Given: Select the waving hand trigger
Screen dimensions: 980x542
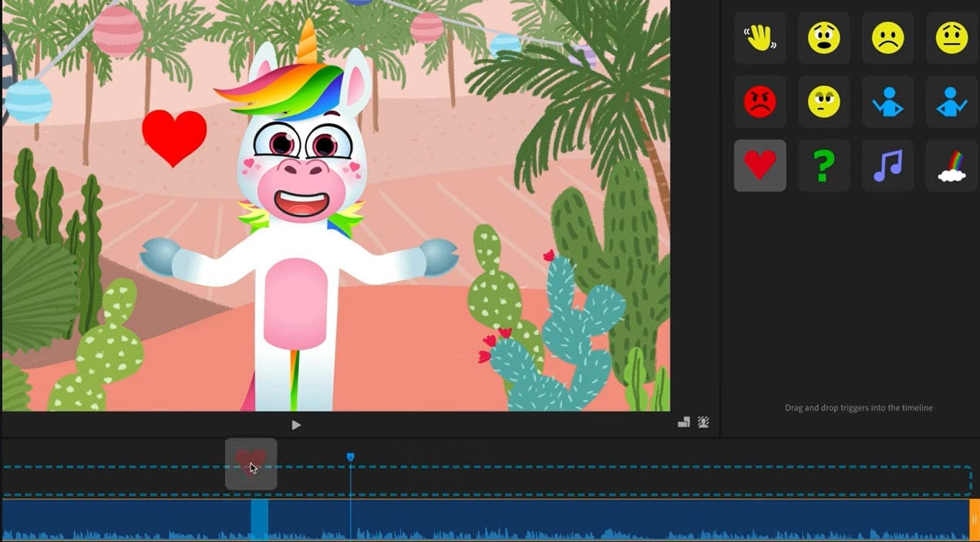Looking at the screenshot, I should click(759, 38).
